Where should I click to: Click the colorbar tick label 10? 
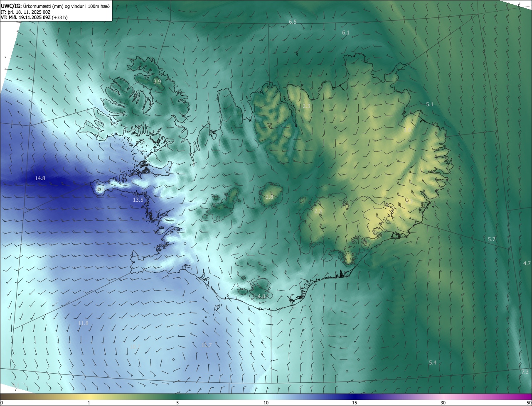(x=266, y=403)
